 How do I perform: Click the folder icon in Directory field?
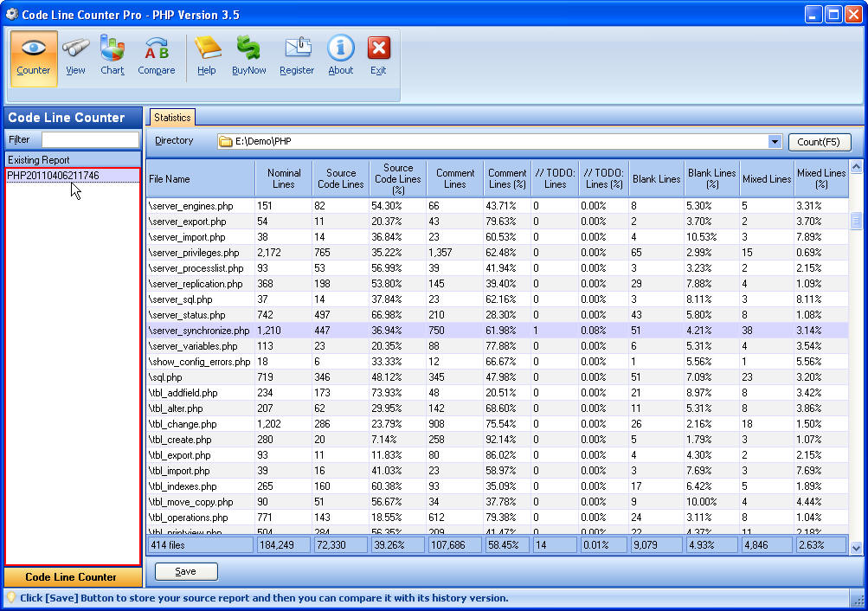pyautogui.click(x=225, y=141)
